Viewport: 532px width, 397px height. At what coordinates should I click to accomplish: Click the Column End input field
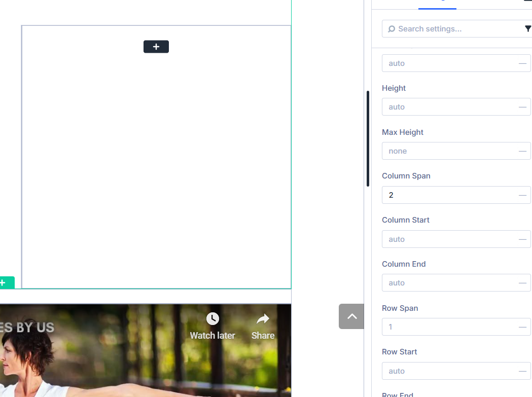(x=449, y=283)
